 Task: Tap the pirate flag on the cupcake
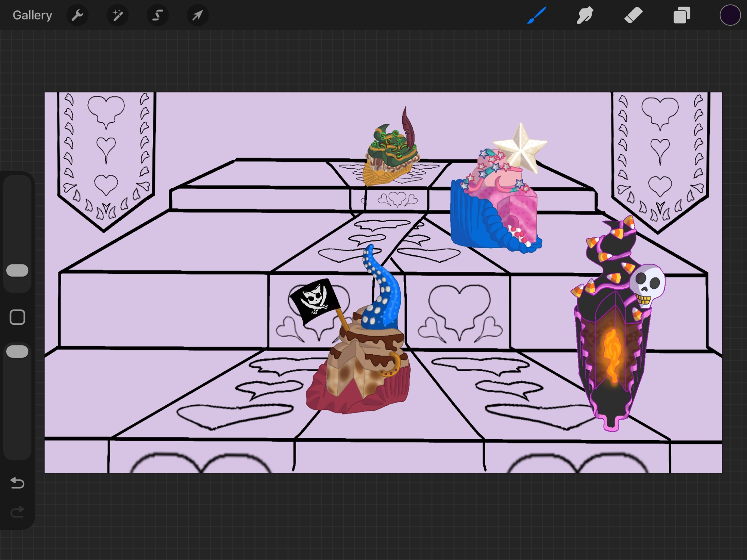[314, 300]
